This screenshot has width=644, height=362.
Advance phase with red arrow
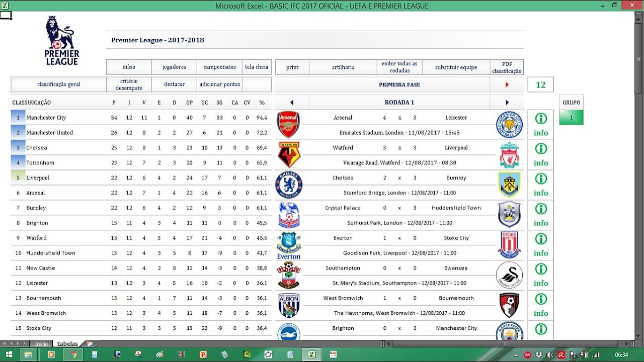(x=507, y=85)
